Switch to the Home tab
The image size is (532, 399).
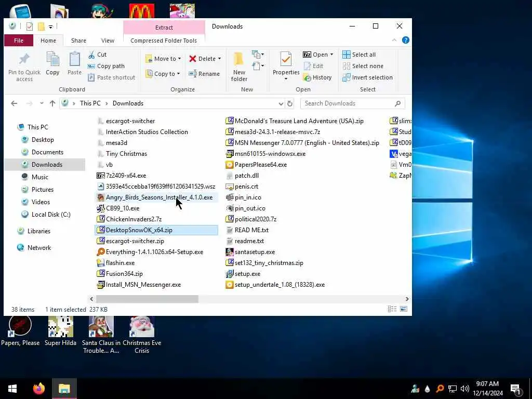click(x=48, y=41)
